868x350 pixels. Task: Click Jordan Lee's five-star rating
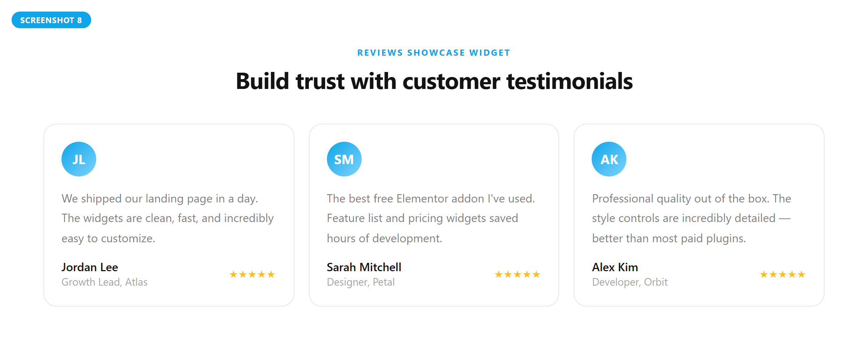(x=252, y=274)
